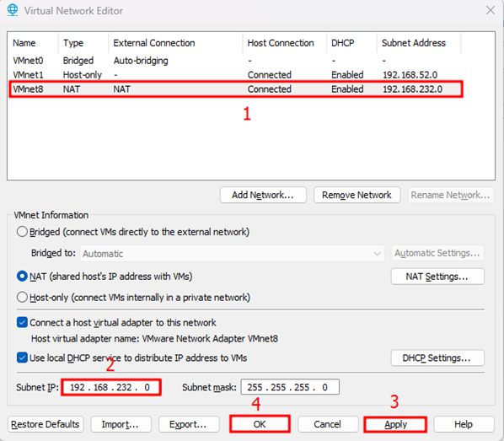Select the VMnet0 row
The image size is (504, 441).
(x=236, y=61)
